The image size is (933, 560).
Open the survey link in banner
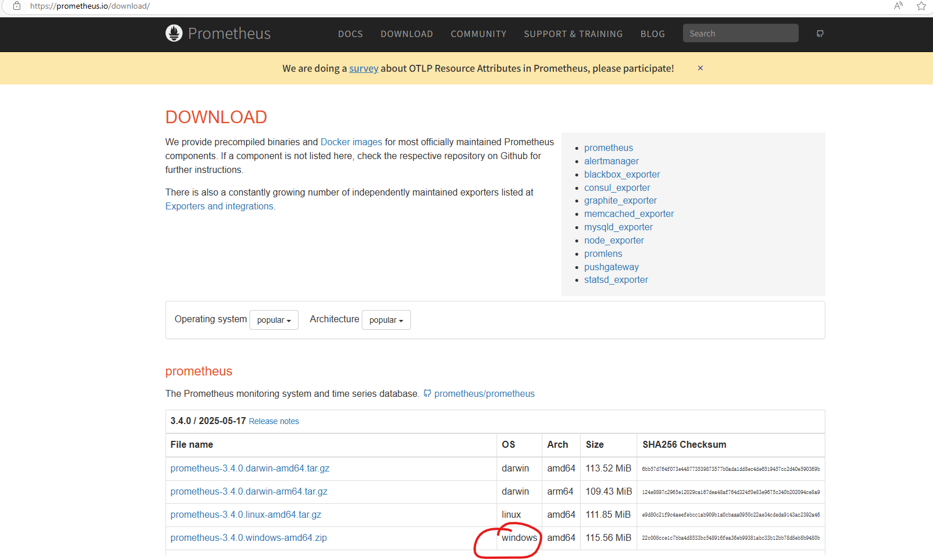click(363, 68)
